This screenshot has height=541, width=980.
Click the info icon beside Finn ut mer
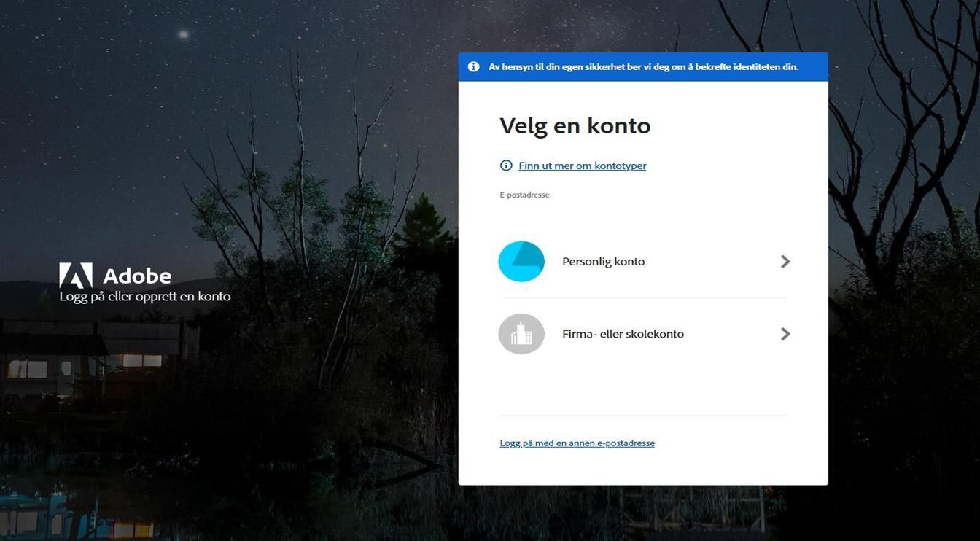coord(506,165)
